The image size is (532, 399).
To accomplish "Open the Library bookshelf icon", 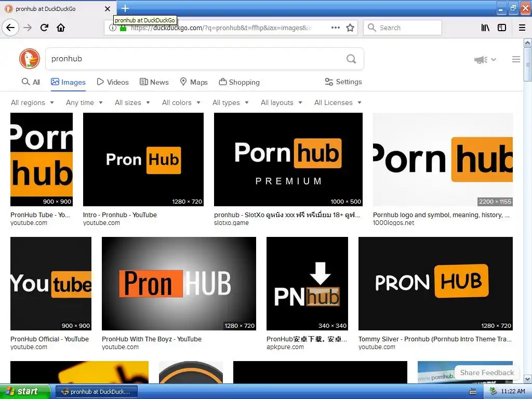I will [x=485, y=28].
